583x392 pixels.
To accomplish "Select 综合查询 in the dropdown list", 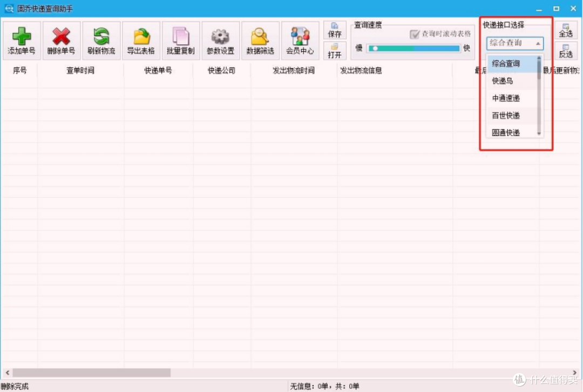I will 512,64.
